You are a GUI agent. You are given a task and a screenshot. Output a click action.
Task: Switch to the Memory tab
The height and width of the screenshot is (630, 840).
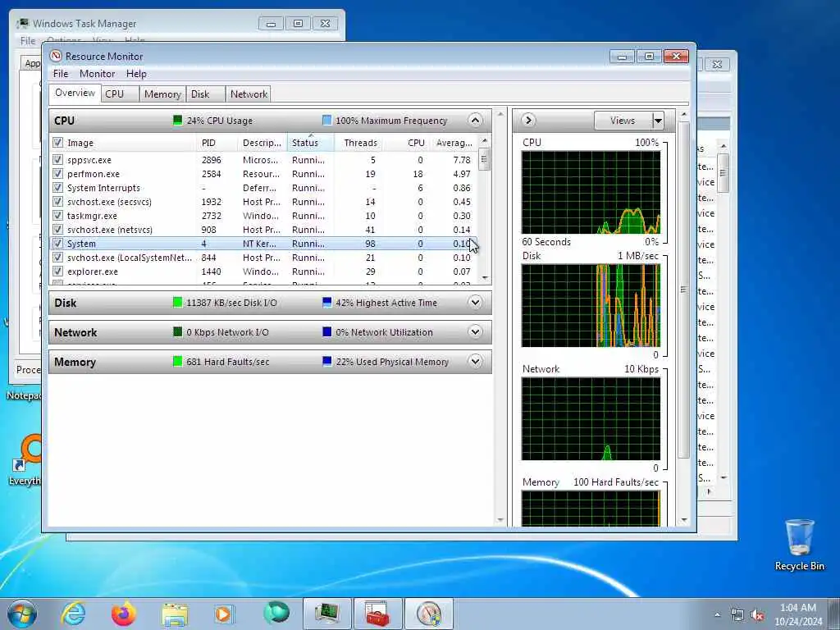pos(162,94)
